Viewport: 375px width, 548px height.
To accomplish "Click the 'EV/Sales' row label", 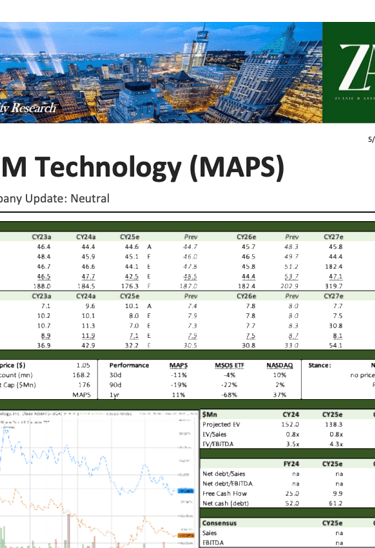I will click(214, 434).
